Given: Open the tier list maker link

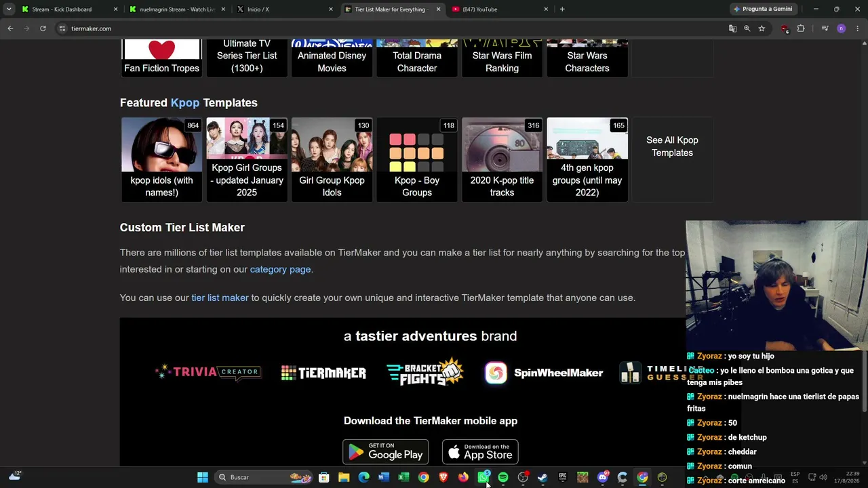Looking at the screenshot, I should tap(220, 298).
